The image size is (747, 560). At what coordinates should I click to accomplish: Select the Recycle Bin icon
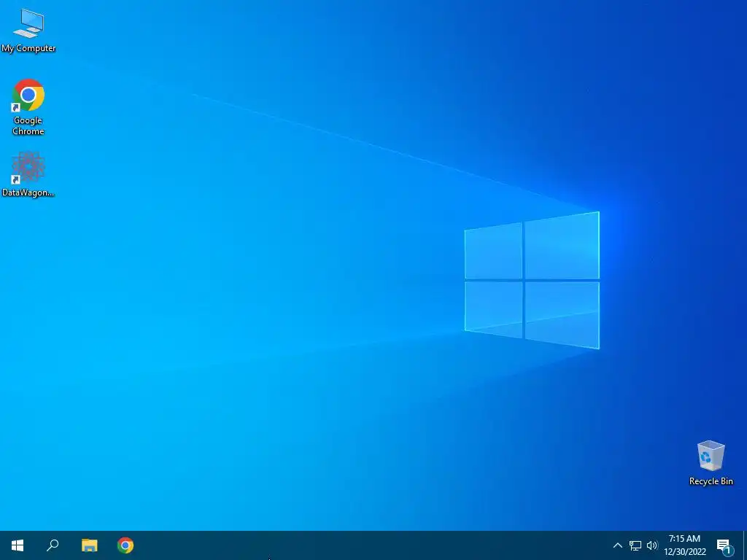point(711,463)
